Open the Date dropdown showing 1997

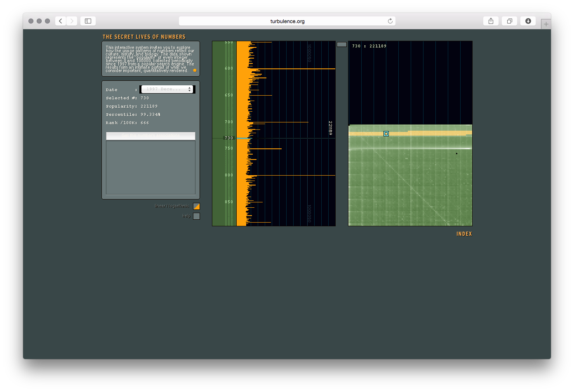pyautogui.click(x=167, y=89)
